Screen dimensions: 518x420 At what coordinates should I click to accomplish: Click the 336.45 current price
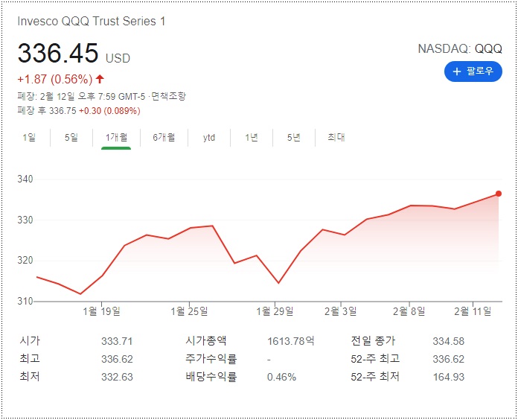58,53
